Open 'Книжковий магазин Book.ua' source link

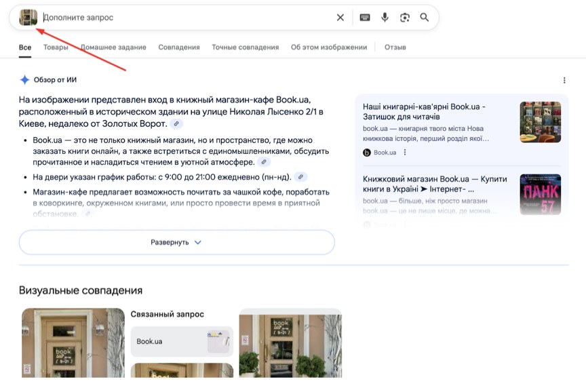[435, 184]
